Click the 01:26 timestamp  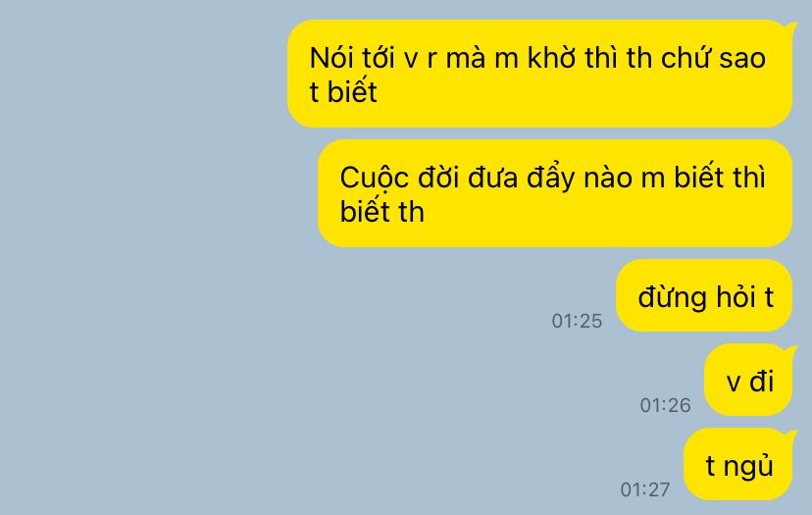click(666, 405)
